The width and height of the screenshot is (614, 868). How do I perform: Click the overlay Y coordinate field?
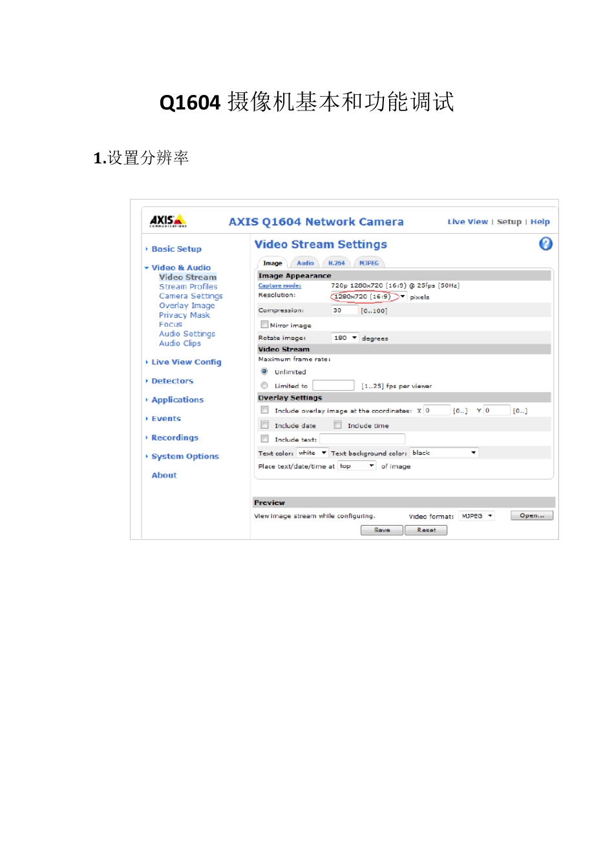[497, 410]
